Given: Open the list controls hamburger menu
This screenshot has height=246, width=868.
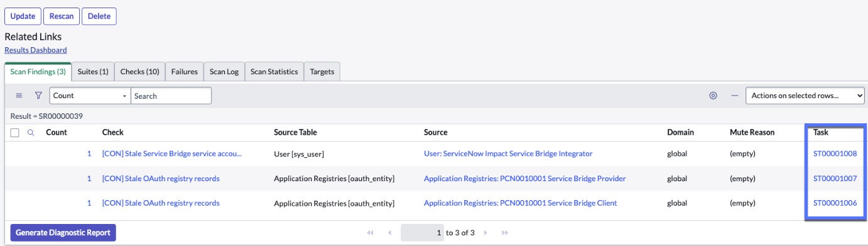Looking at the screenshot, I should 19,96.
